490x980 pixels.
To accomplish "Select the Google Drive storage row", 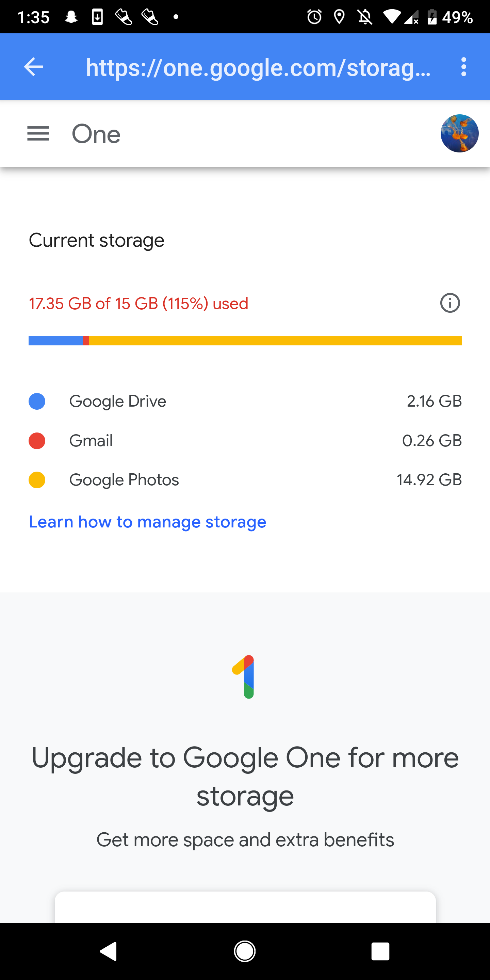I will click(x=245, y=402).
